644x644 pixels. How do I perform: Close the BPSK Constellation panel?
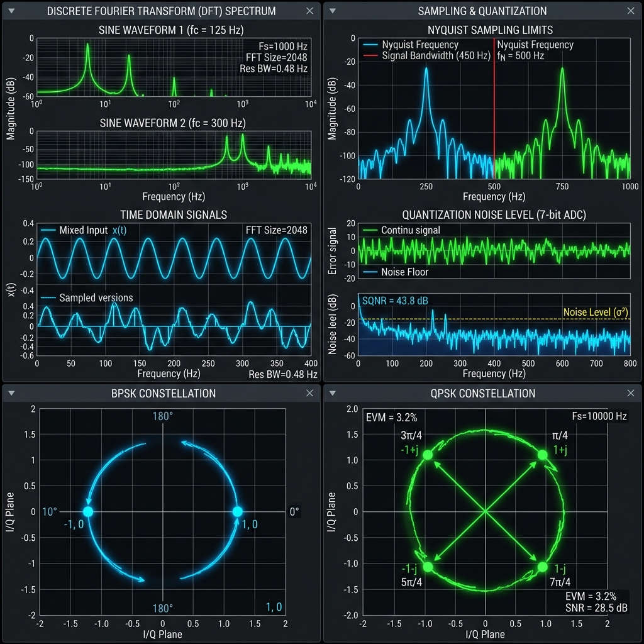(x=309, y=393)
